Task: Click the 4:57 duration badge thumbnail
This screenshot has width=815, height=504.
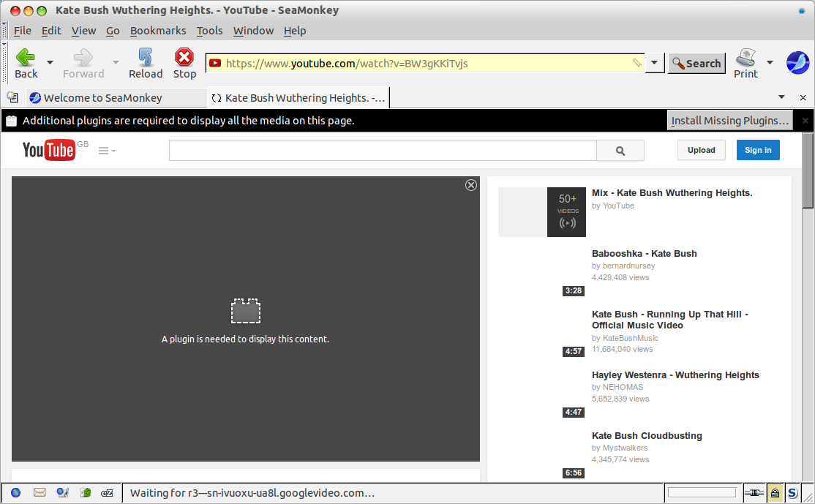Action: [574, 351]
